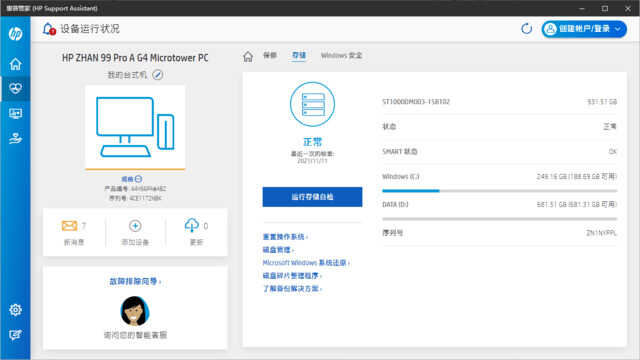Open device health heart icon in sidebar
Image resolution: width=640 pixels, height=360 pixels.
click(16, 88)
